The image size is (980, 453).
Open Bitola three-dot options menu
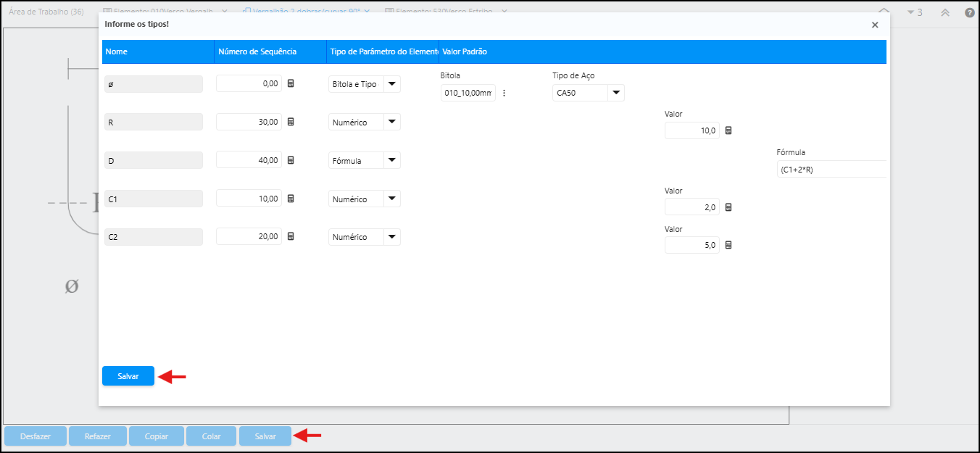pyautogui.click(x=504, y=93)
